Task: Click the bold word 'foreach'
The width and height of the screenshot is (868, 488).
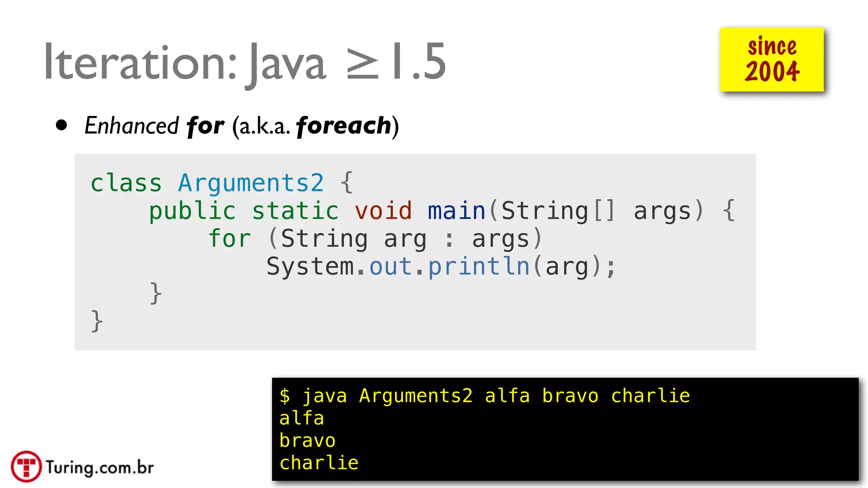Action: pyautogui.click(x=344, y=126)
